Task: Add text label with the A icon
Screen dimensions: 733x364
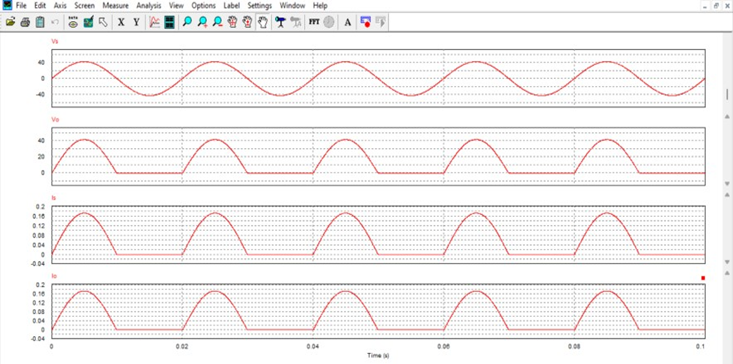Action: pyautogui.click(x=347, y=22)
